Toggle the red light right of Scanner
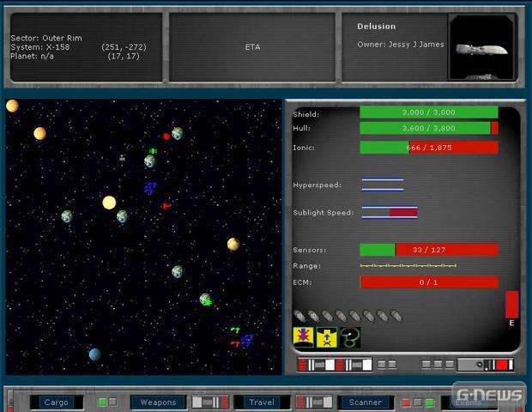This screenshot has width=532, height=412. click(406, 403)
